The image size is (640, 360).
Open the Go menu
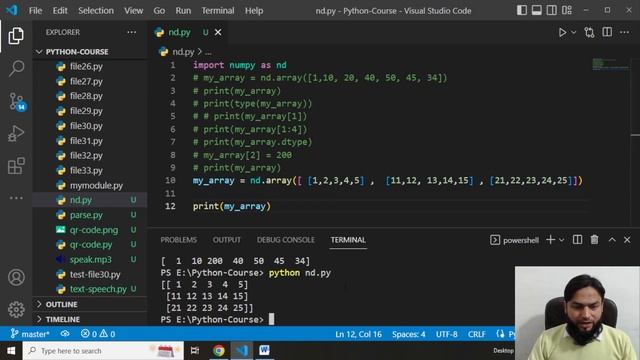pyautogui.click(x=159, y=11)
